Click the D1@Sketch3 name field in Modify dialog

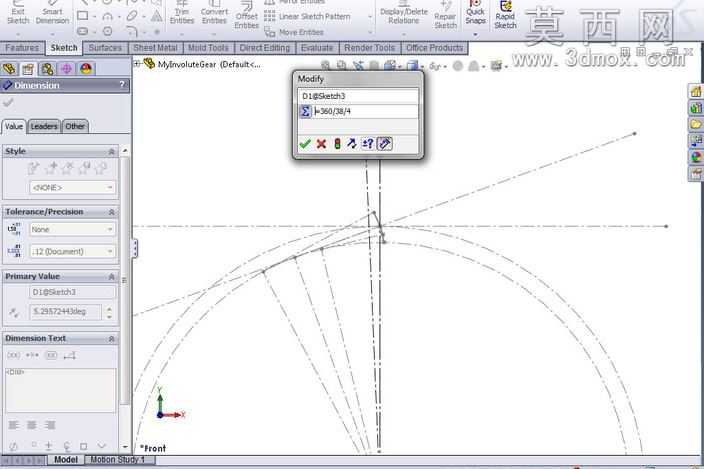click(358, 96)
